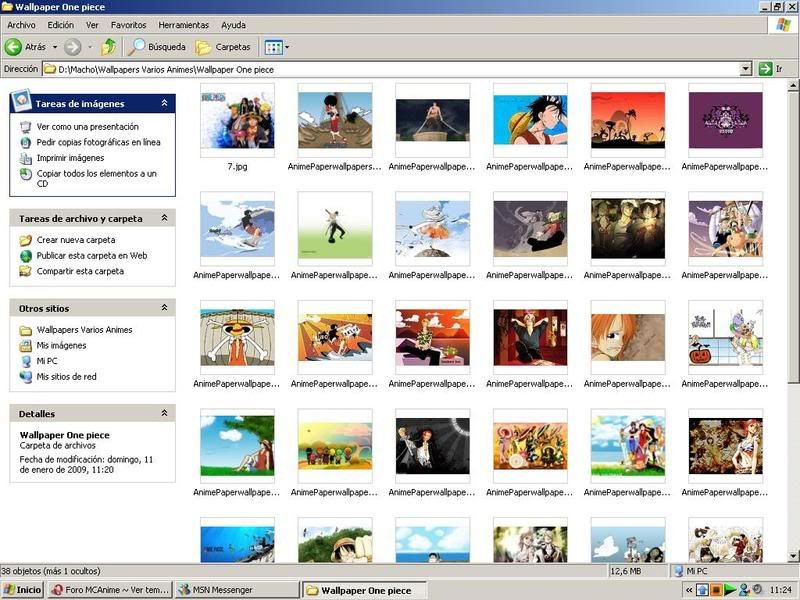
Task: Click the vertical scrollbar down arrow
Action: pos(793,556)
